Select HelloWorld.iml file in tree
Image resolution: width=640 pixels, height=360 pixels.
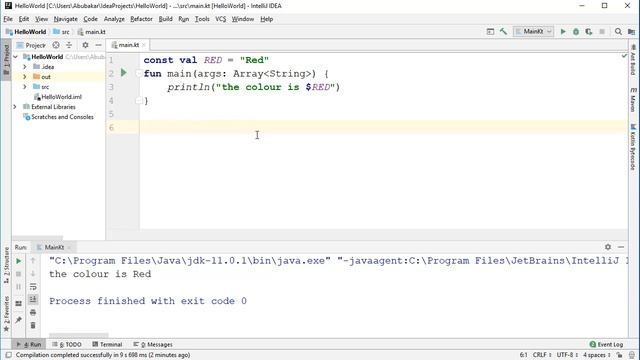click(x=58, y=97)
